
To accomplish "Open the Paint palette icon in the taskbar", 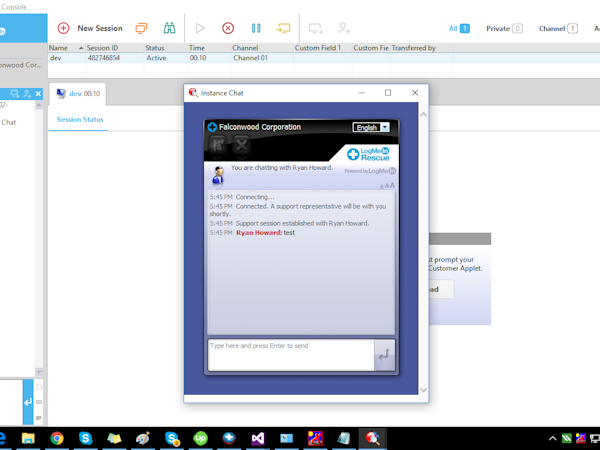I will 143,438.
